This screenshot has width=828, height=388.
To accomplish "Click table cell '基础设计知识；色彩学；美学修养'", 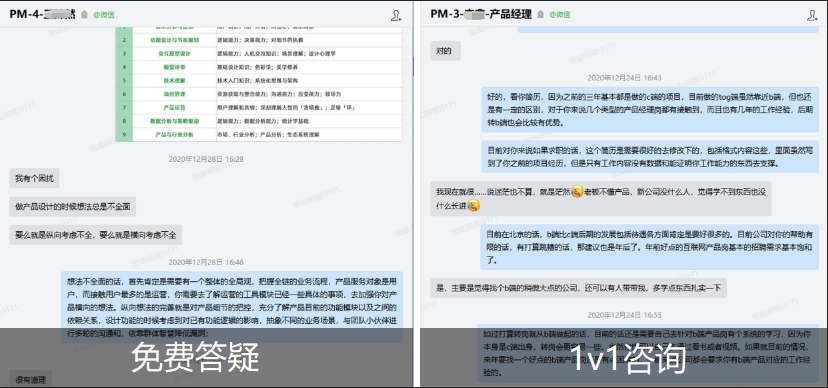I will click(309, 67).
